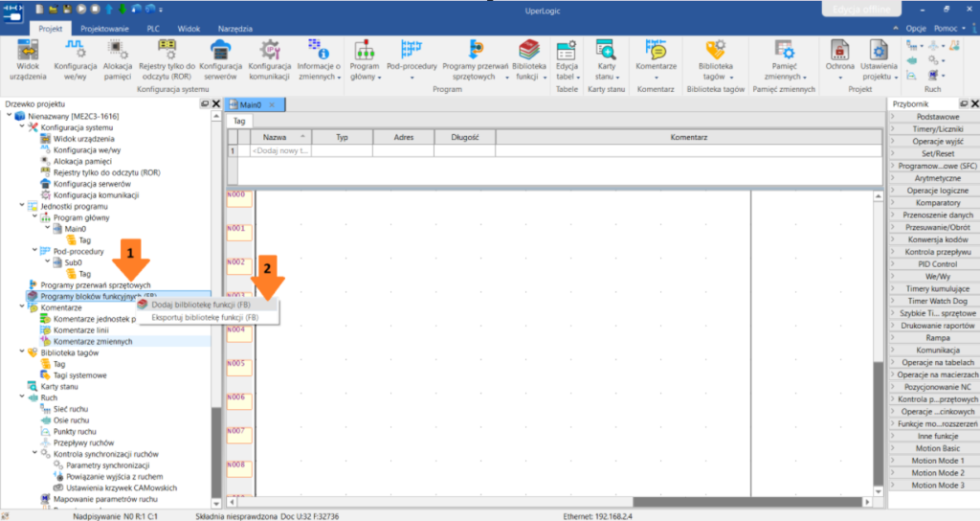Click the Nazwa column header
Image resolution: width=980 pixels, height=521 pixels.
[280, 137]
